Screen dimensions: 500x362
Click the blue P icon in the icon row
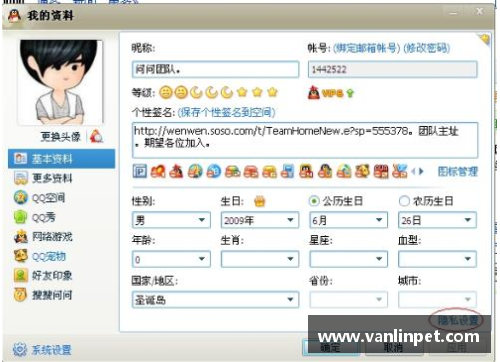click(x=140, y=171)
